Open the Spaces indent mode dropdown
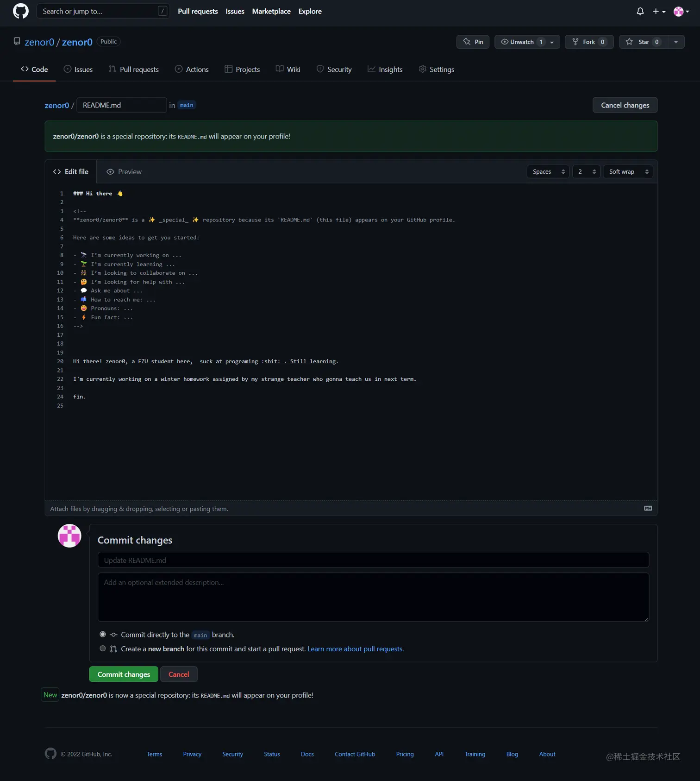 (x=548, y=172)
